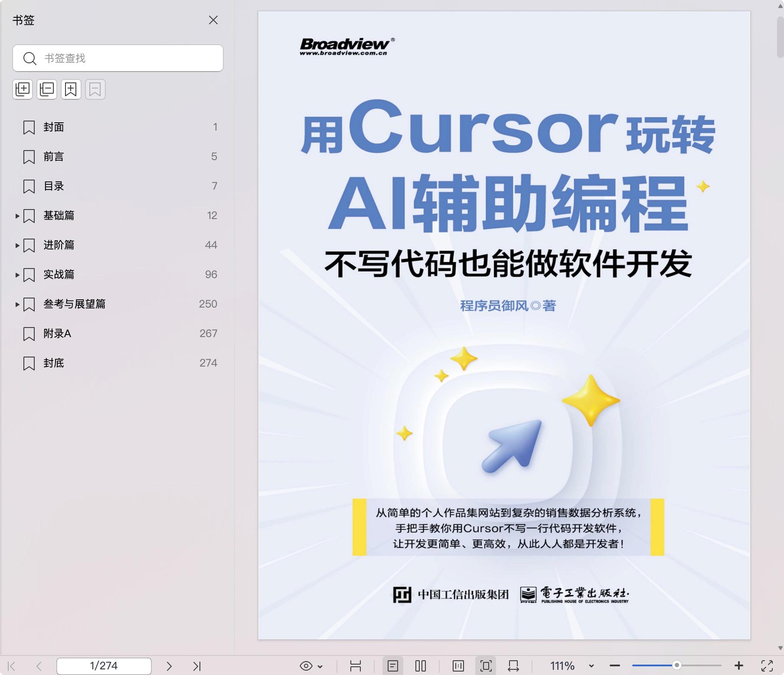784x675 pixels.
Task: Click the Broadview logo on cover
Action: (x=347, y=46)
